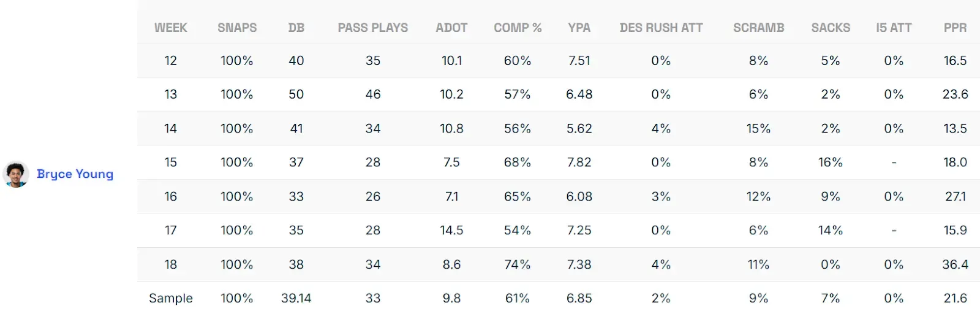The width and height of the screenshot is (980, 311).
Task: Click week 17 ADOT value 14.5
Action: [451, 231]
